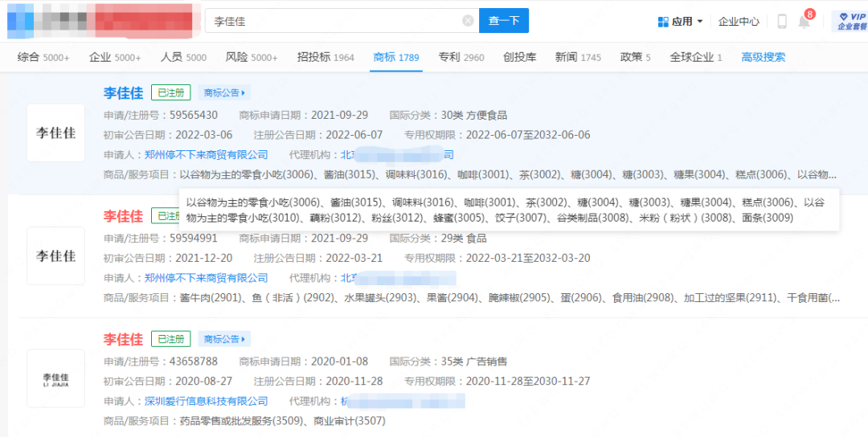Screen dimensions: 868x437
Task: Click the 应用 grid icon
Action: click(x=662, y=22)
